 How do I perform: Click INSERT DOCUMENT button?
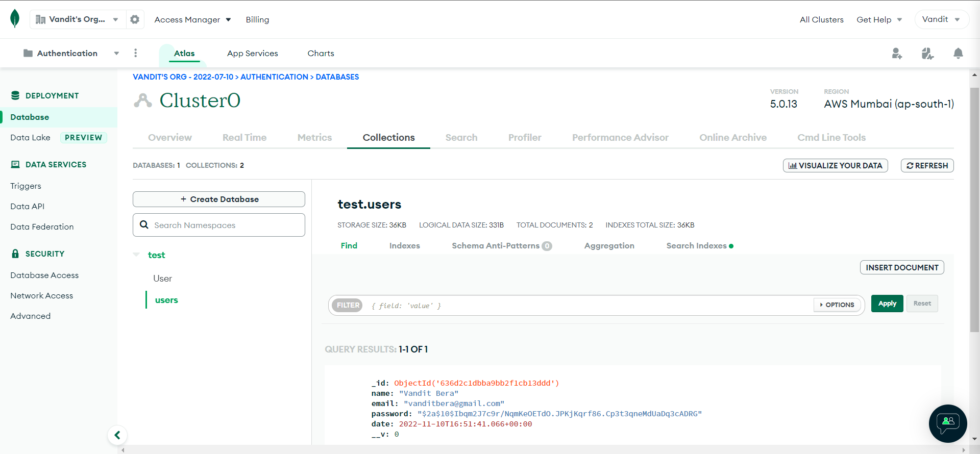tap(902, 267)
